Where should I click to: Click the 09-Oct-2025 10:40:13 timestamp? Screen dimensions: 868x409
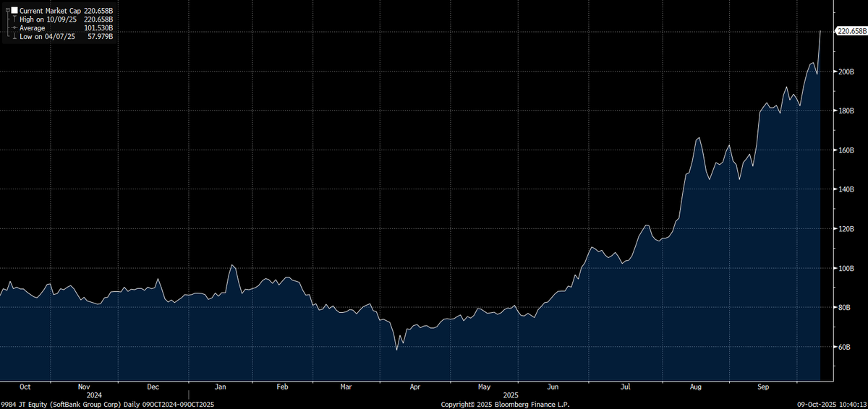[x=832, y=404]
